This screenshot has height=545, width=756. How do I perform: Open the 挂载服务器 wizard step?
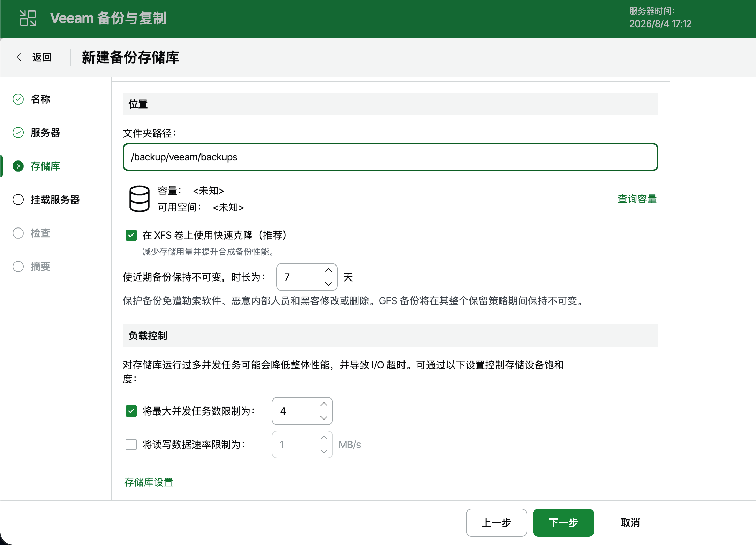click(x=55, y=200)
